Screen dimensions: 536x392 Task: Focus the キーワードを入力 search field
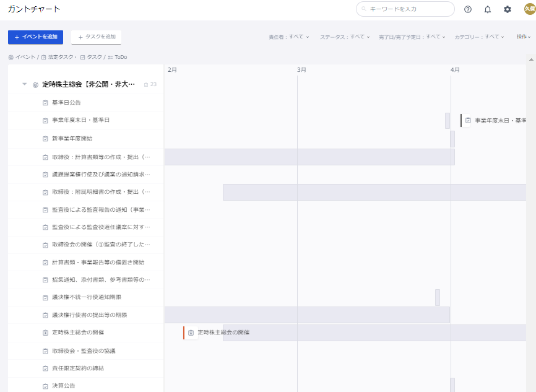(x=405, y=9)
